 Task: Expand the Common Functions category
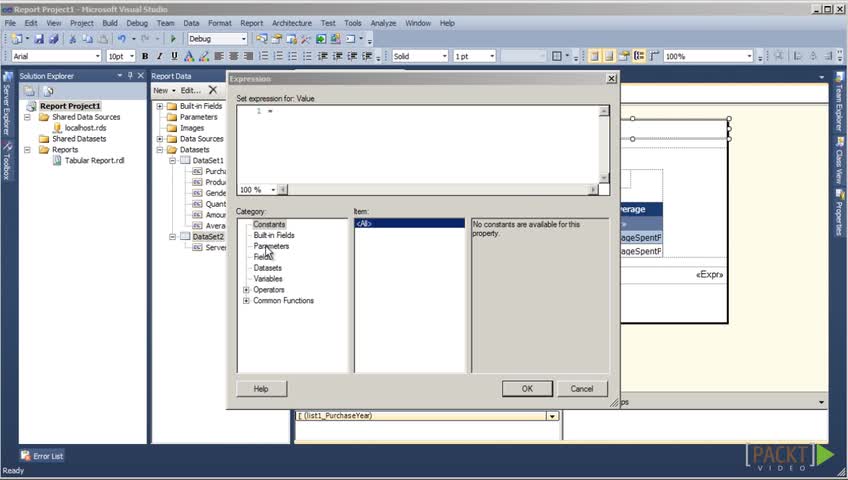246,301
